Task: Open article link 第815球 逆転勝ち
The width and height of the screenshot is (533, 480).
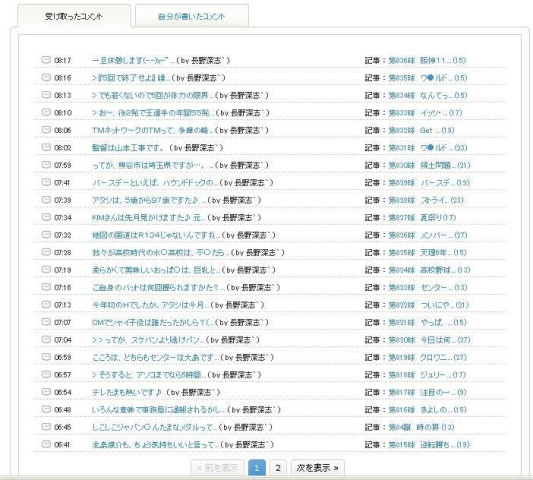Action: click(x=429, y=445)
